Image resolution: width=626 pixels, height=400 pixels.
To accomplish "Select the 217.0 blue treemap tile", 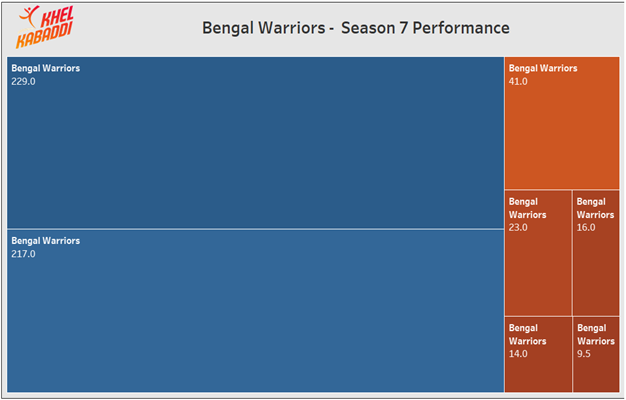I will [x=256, y=311].
